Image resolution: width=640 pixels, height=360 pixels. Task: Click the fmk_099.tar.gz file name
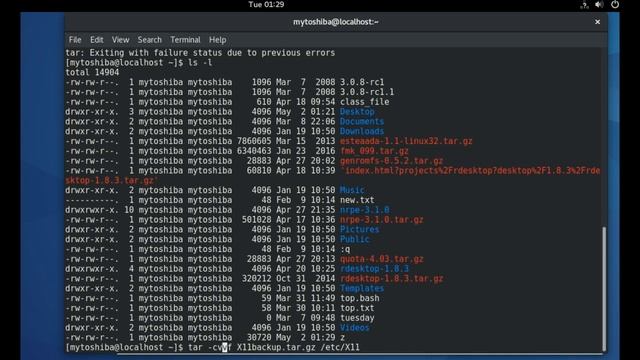tap(374, 151)
